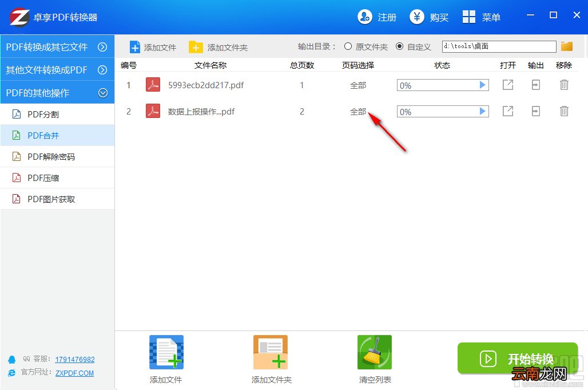Open PDF压缩 in the sidebar
This screenshot has height=390, width=588.
[x=57, y=178]
